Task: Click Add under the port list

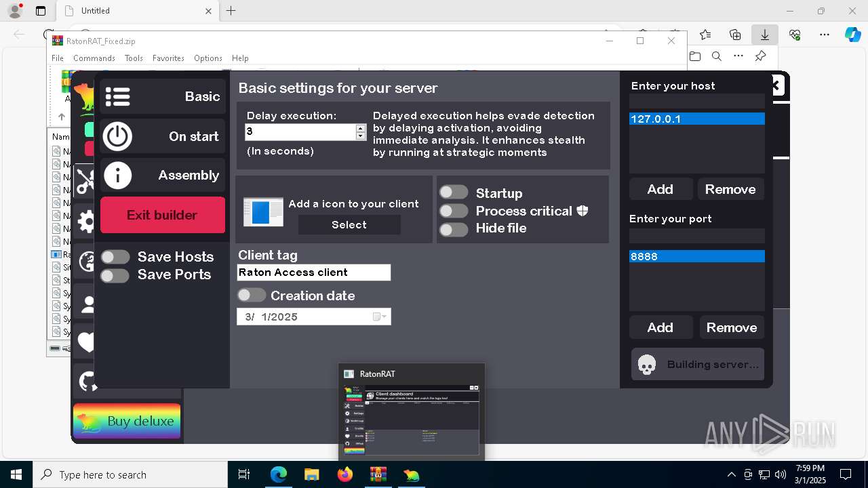Action: tap(660, 327)
